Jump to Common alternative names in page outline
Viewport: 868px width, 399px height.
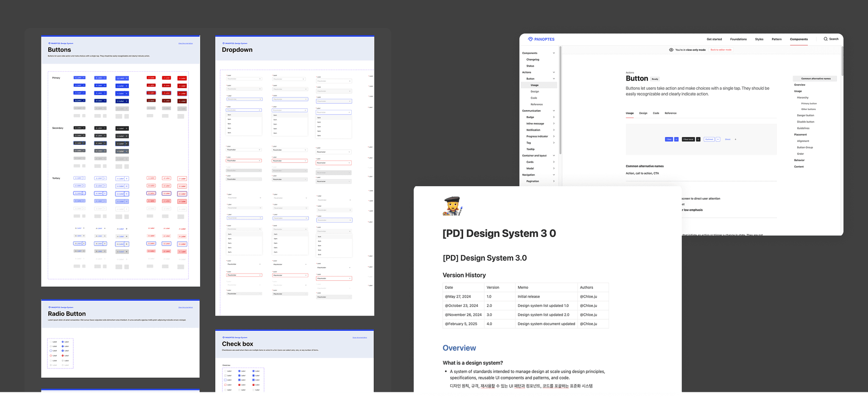[815, 79]
